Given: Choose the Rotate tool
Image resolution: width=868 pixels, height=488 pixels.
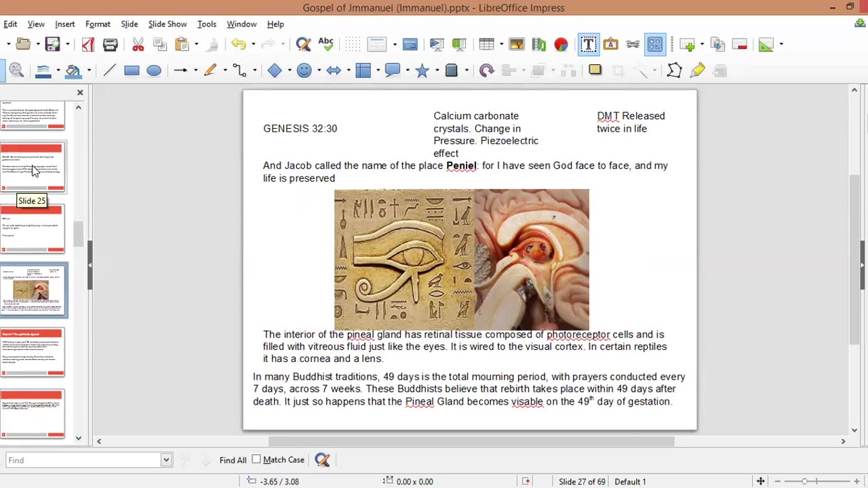Looking at the screenshot, I should 486,70.
